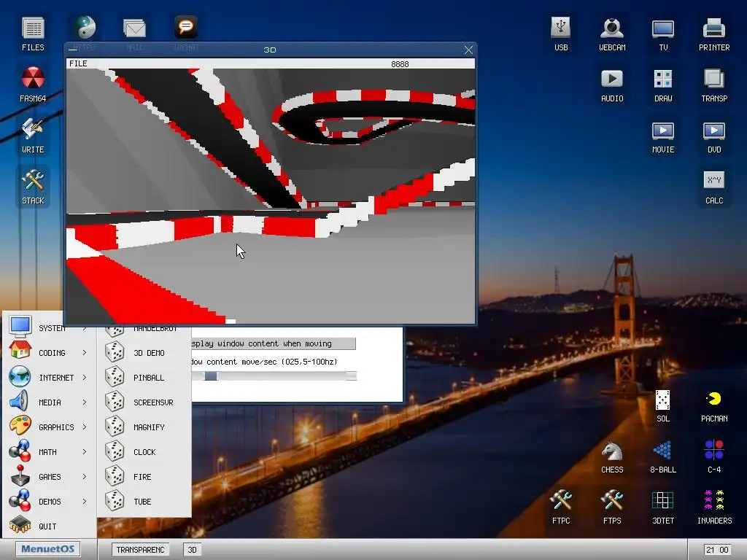Open the WRITE desktop icon
This screenshot has width=747, height=560.
click(33, 136)
